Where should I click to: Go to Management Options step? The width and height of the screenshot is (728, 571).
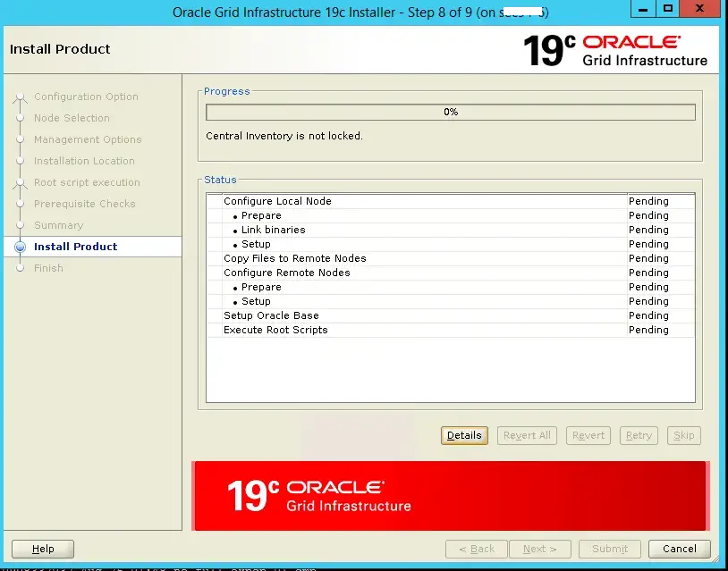point(88,139)
